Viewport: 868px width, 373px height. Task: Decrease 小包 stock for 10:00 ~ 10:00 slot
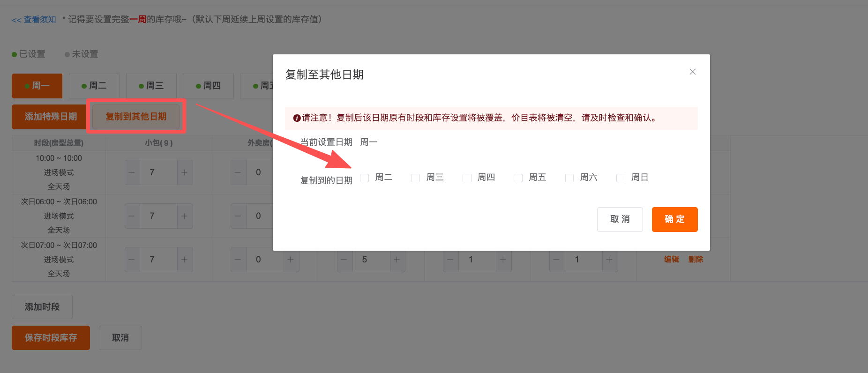[132, 172]
